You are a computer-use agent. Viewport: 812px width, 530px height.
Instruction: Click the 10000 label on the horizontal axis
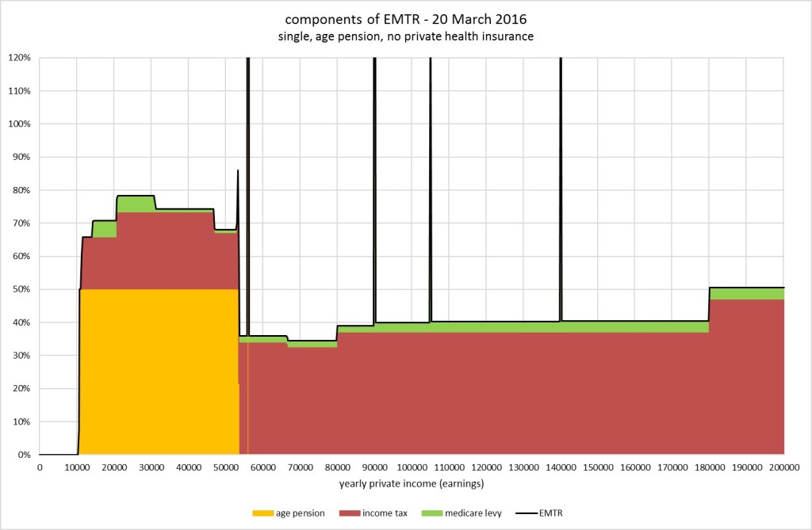77,467
